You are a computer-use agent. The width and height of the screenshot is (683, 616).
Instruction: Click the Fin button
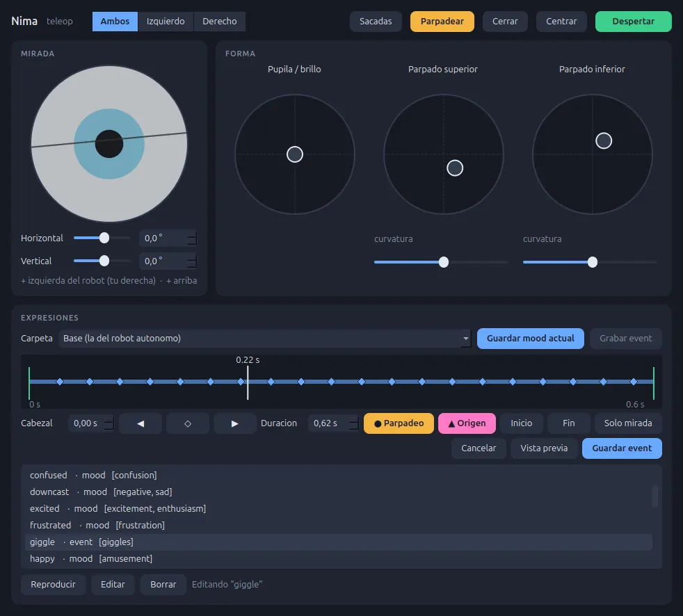(x=568, y=423)
